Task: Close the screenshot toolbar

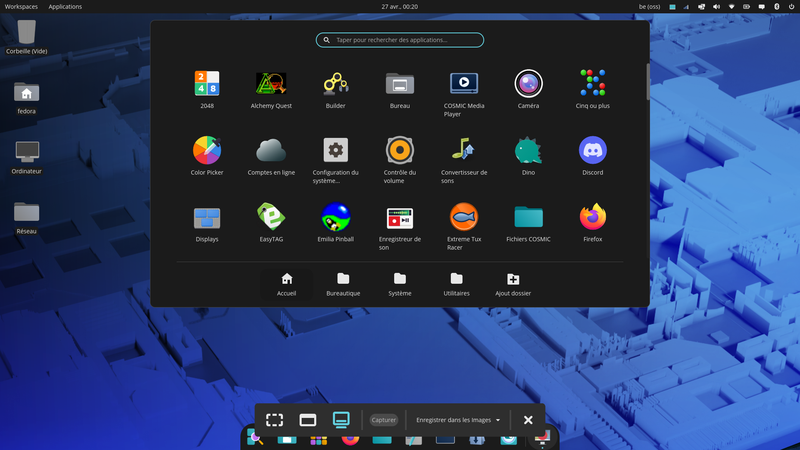Action: [528, 420]
